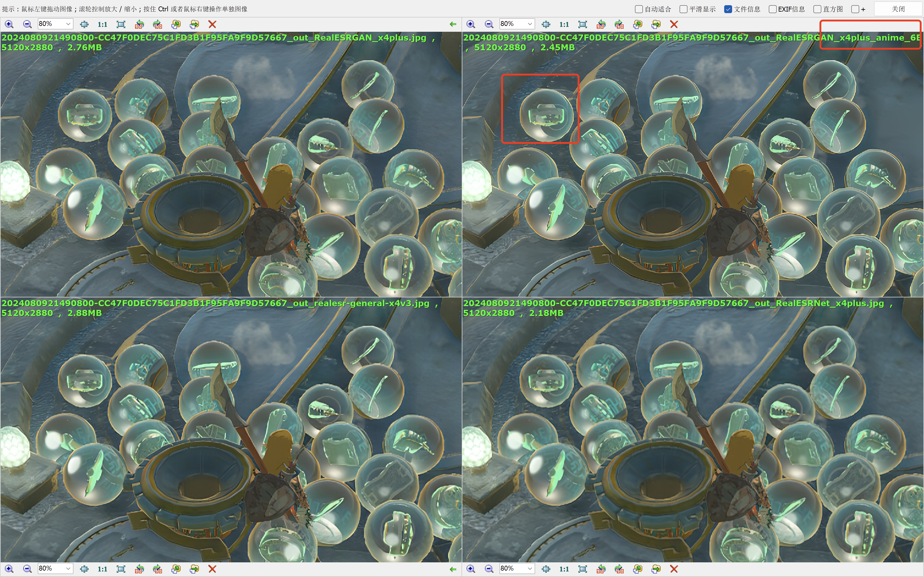Uncheck the 文件信息 checkbox
924x577 pixels.
pos(728,9)
